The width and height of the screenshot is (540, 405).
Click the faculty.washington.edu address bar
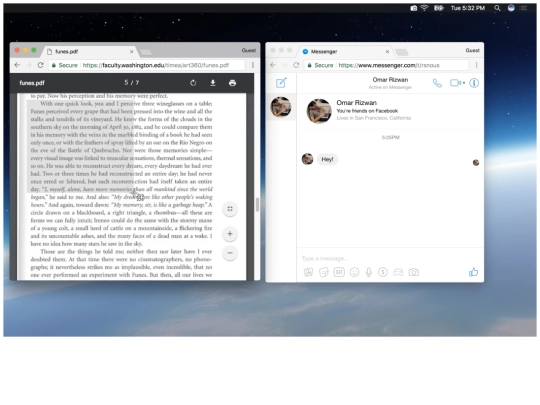(x=147, y=65)
